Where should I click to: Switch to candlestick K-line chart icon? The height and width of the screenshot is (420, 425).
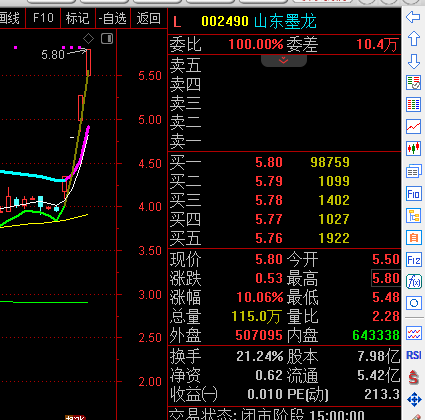coord(413,149)
